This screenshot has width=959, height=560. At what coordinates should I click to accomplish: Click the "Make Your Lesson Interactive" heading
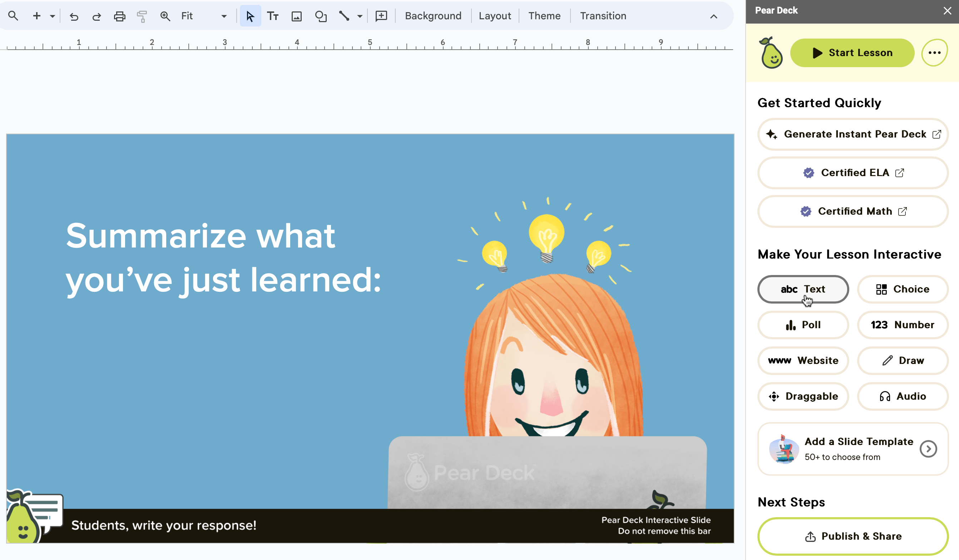(849, 254)
